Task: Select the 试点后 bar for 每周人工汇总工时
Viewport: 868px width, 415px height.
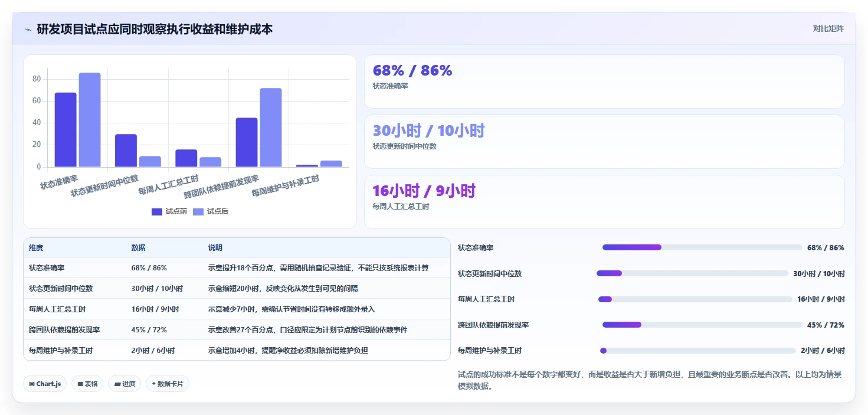Action: 210,162
